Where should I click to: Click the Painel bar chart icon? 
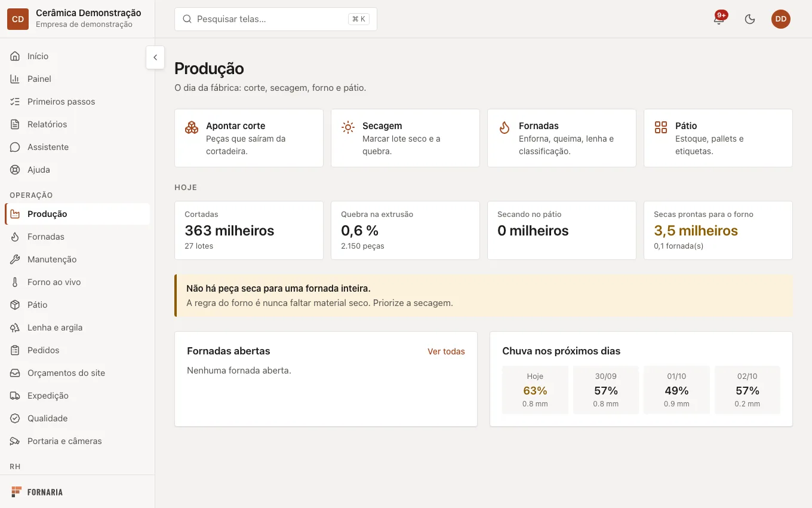(16, 79)
